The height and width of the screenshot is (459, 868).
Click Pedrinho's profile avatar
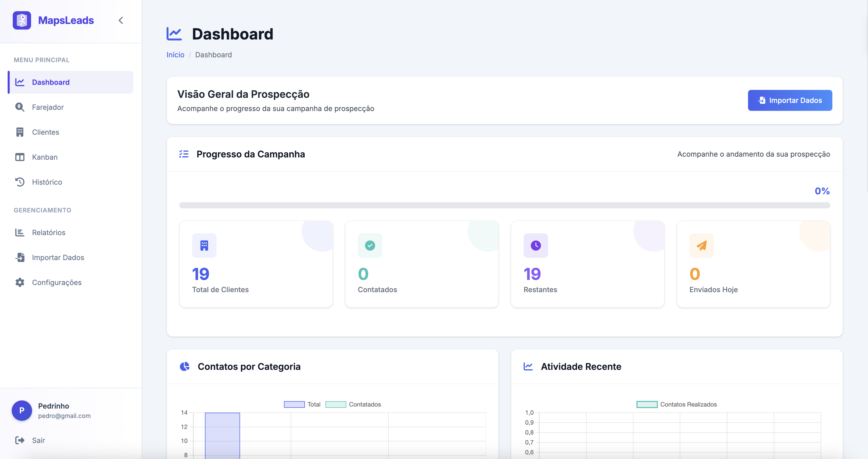coord(22,410)
